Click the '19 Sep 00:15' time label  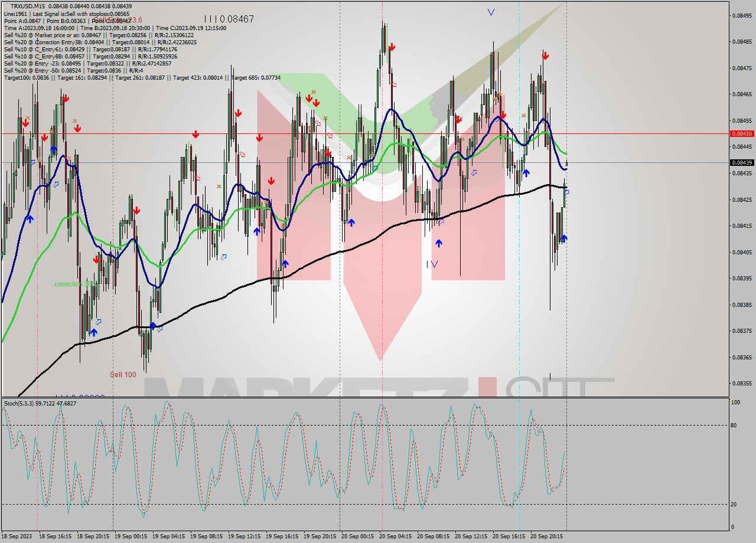tap(131, 537)
